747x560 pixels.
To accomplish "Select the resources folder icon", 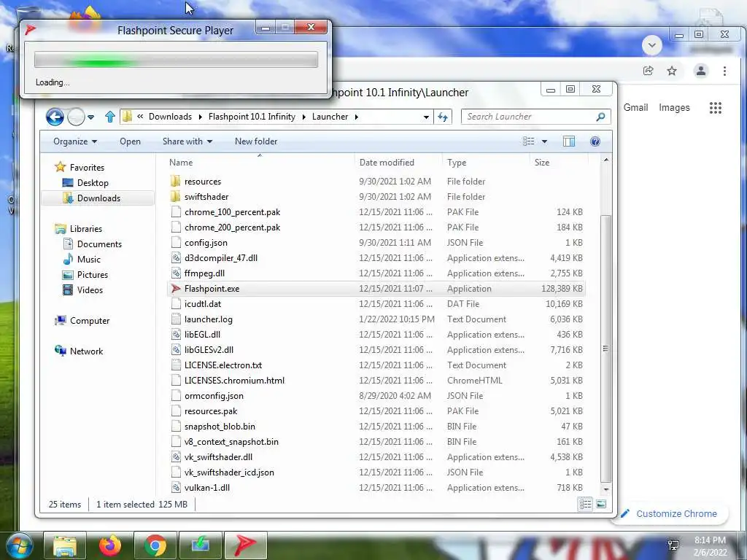I will coord(175,182).
